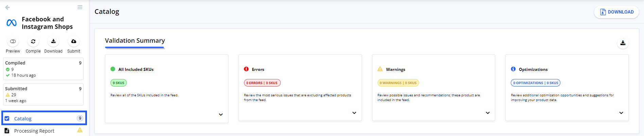Click the 'Review all of the SKUs' description
Screen dimensions: 644x136
point(144,95)
